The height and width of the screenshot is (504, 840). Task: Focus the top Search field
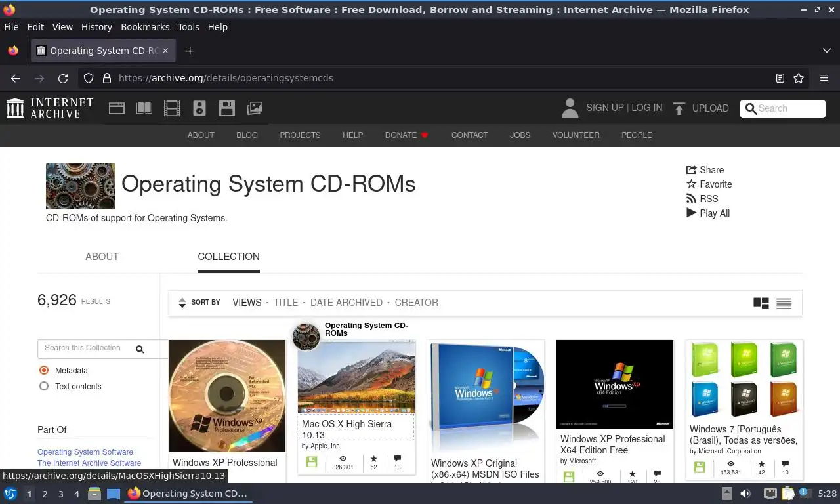pyautogui.click(x=783, y=108)
